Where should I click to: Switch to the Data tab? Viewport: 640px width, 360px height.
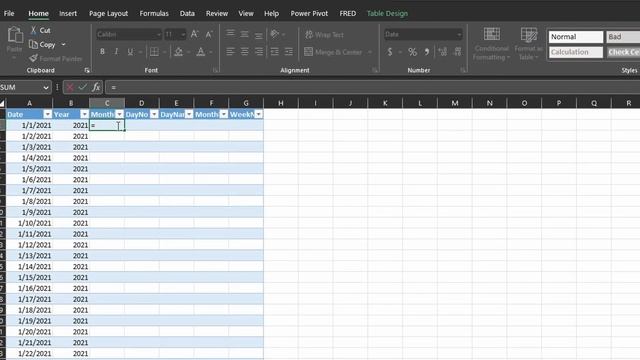click(187, 13)
